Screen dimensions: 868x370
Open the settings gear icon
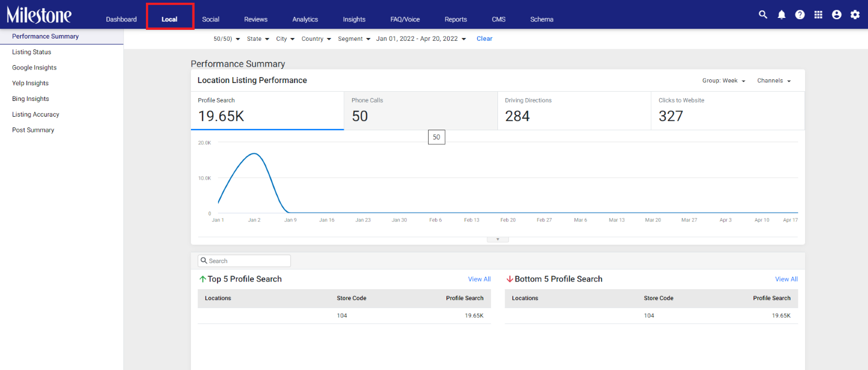(x=855, y=15)
